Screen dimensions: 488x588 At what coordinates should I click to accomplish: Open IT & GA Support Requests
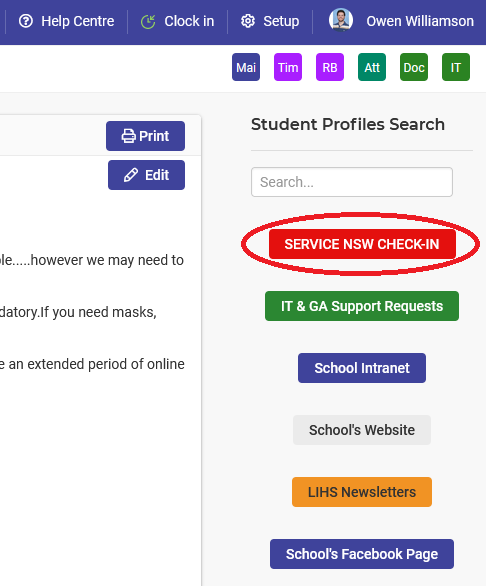362,306
